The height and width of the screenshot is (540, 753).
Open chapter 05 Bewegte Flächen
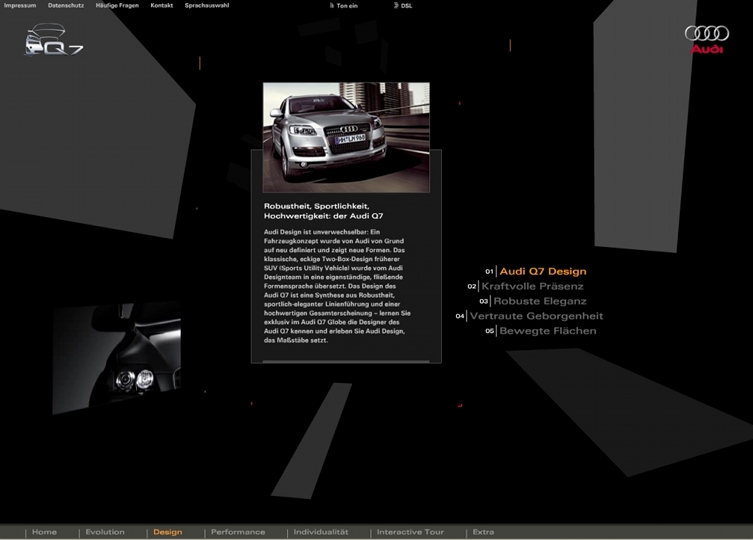[x=547, y=331]
